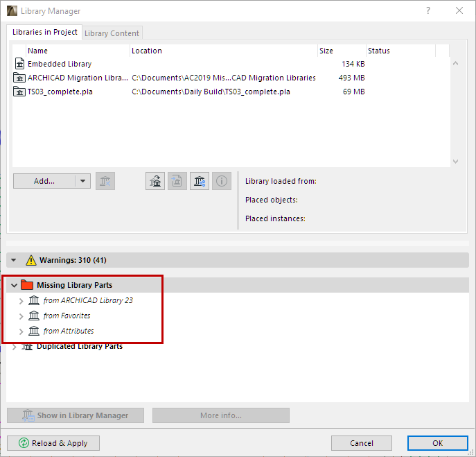476x457 pixels.
Task: Click the C:\Documents\AC2019 Mis...CAD Migration Libraries location
Action: coord(224,78)
